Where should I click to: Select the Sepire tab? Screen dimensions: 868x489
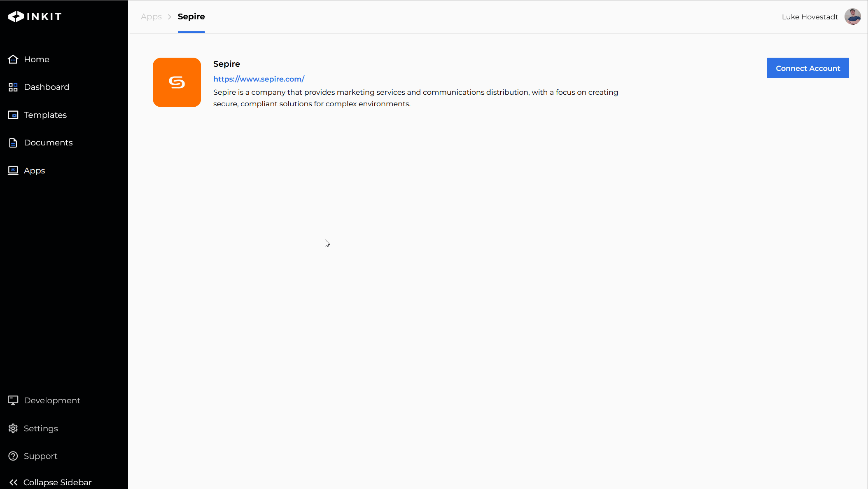pyautogui.click(x=191, y=17)
